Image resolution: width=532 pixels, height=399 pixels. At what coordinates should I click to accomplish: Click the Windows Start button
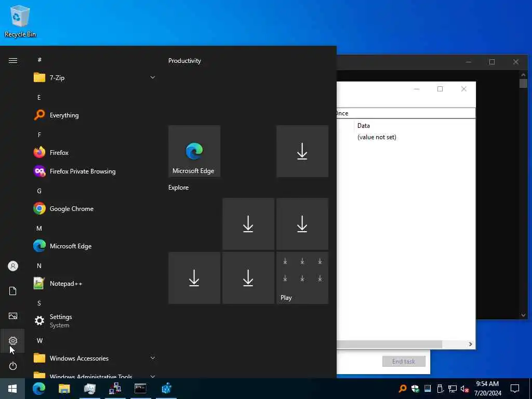(x=12, y=389)
